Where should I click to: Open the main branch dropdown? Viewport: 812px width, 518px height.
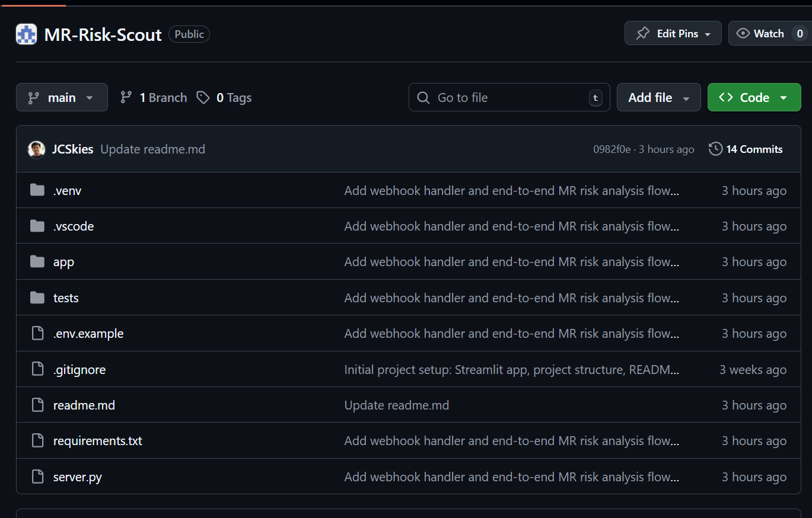(x=62, y=98)
